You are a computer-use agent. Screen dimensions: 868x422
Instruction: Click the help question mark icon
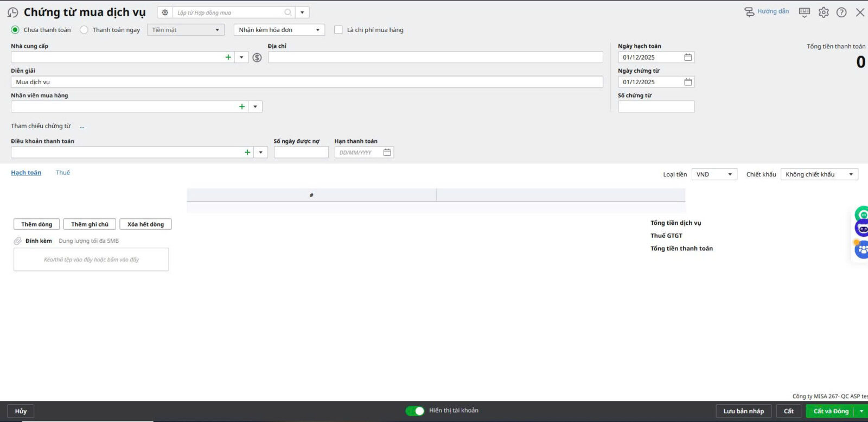tap(841, 12)
